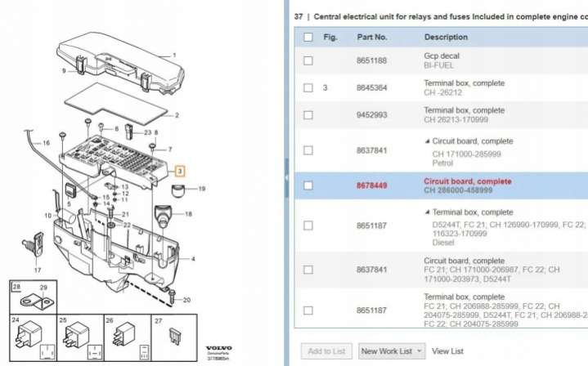
Task: Collapse the Terminal box, complete Diesel entry
Action: click(x=427, y=212)
